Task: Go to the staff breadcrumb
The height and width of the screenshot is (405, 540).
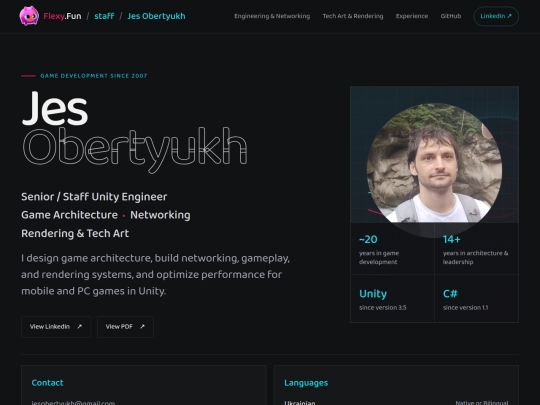Action: click(104, 16)
